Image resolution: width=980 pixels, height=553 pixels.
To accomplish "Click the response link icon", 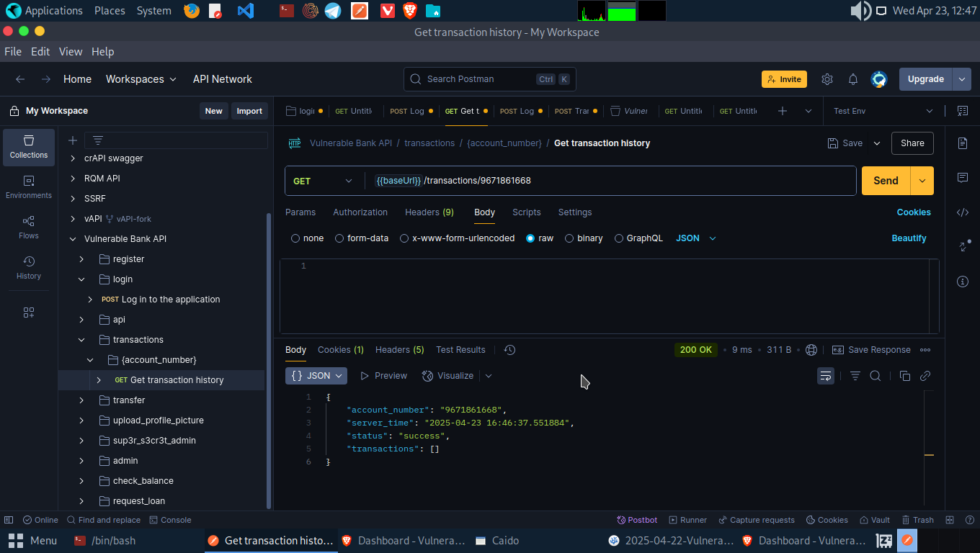I will pos(925,376).
